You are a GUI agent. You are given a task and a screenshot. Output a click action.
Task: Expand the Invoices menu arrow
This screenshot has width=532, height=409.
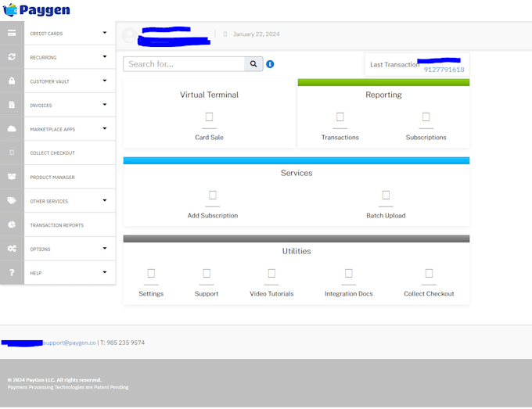tap(105, 104)
